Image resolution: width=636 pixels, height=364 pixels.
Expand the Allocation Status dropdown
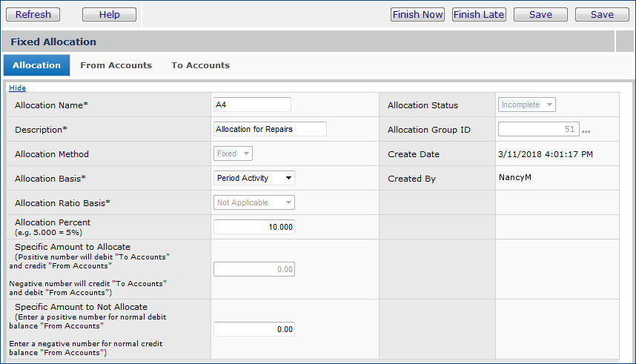527,105
